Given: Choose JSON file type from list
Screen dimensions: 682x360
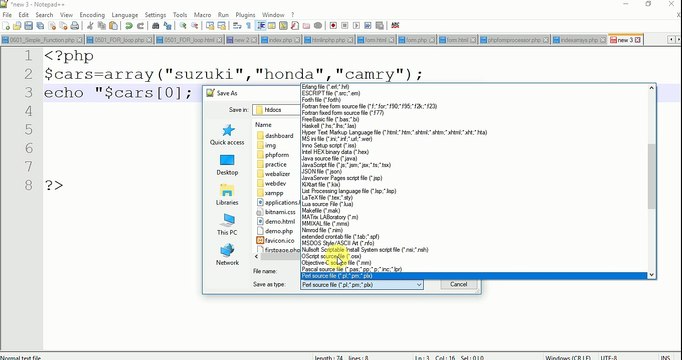Looking at the screenshot, I should pyautogui.click(x=322, y=172).
